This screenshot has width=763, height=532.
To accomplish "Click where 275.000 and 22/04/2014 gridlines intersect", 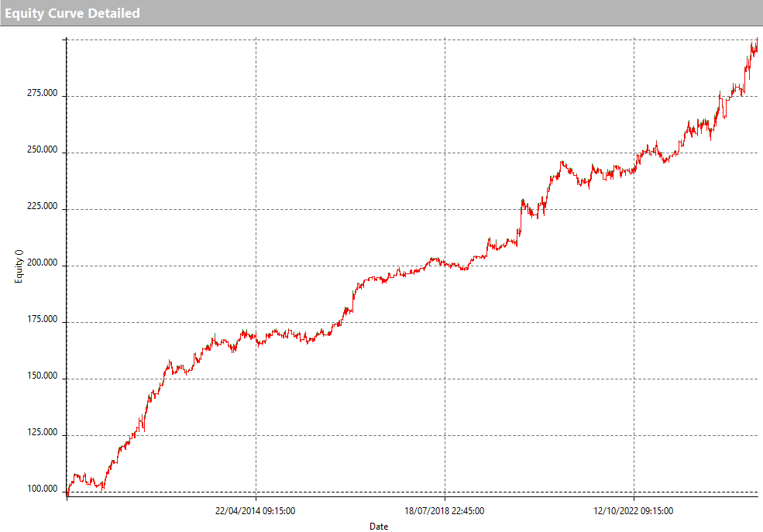I will pyautogui.click(x=256, y=96).
